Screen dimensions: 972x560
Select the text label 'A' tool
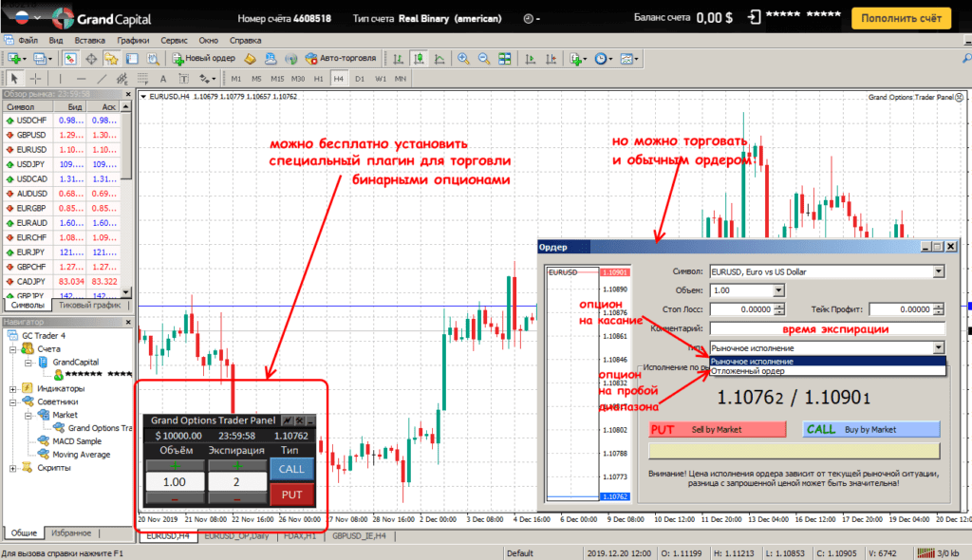163,79
